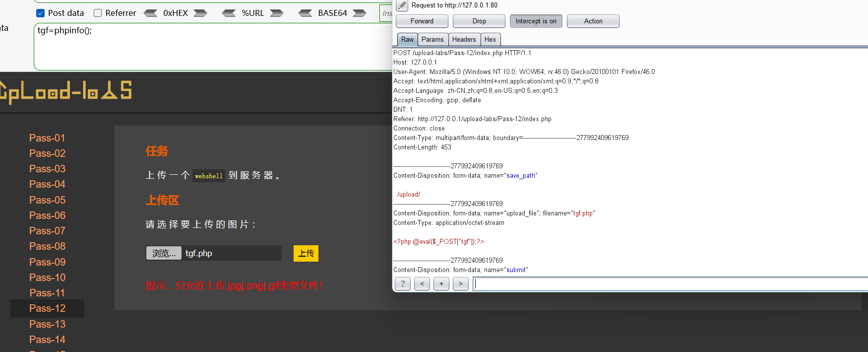Click the 'POST /upload-labs/Pass-12/index.php HTTP/1.1' line
This screenshot has height=352, width=868.
click(x=462, y=53)
